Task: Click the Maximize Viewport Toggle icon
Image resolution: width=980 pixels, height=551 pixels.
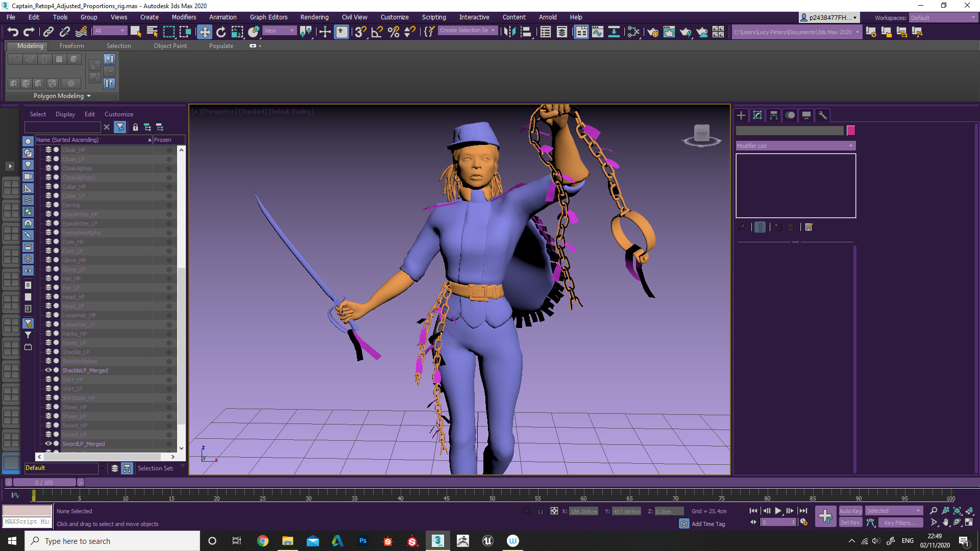Action: 969,522
